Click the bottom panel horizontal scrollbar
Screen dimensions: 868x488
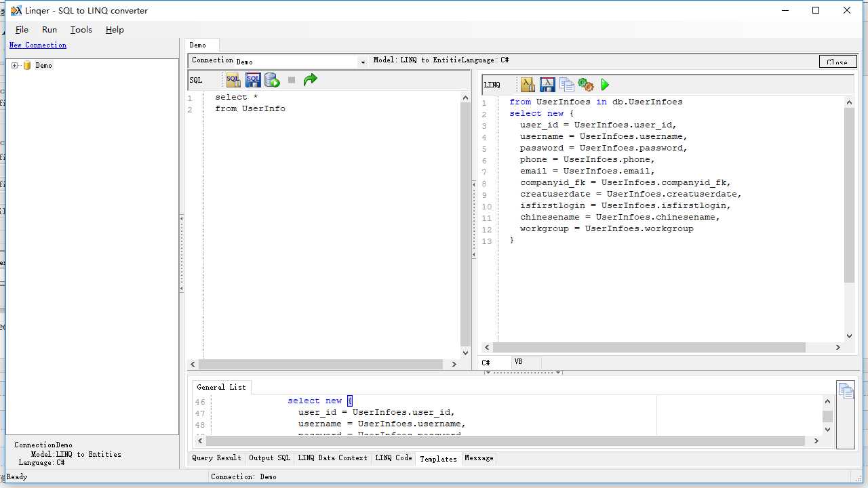tap(509, 441)
